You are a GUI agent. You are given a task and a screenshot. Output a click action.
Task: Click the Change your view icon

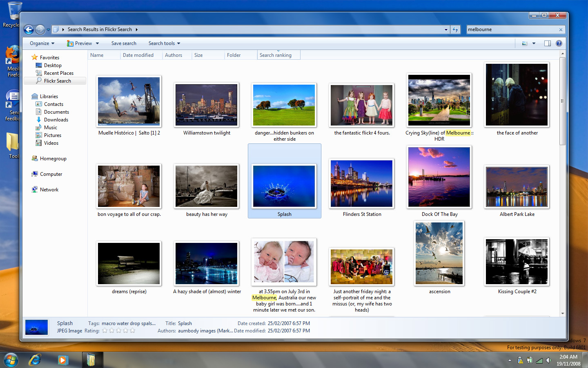click(525, 43)
